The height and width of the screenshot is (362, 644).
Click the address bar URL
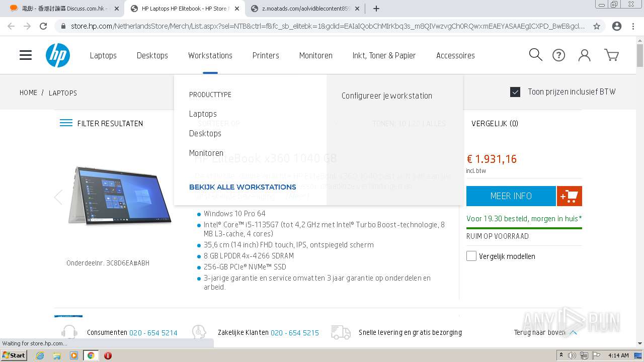[x=328, y=26]
